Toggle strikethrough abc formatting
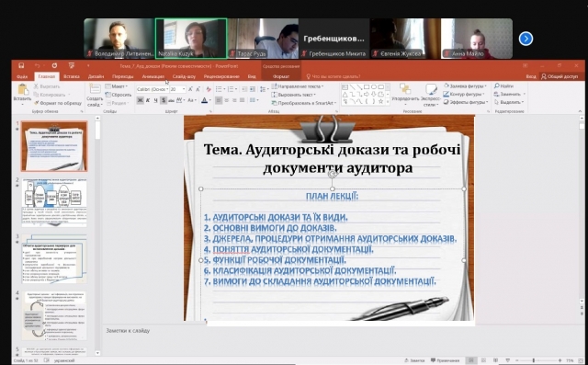Image resolution: width=588 pixels, height=365 pixels. (171, 100)
